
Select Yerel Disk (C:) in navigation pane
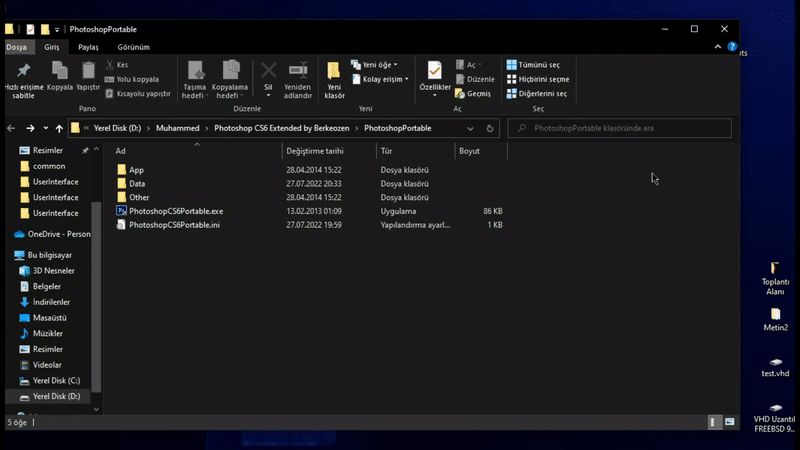pos(56,381)
